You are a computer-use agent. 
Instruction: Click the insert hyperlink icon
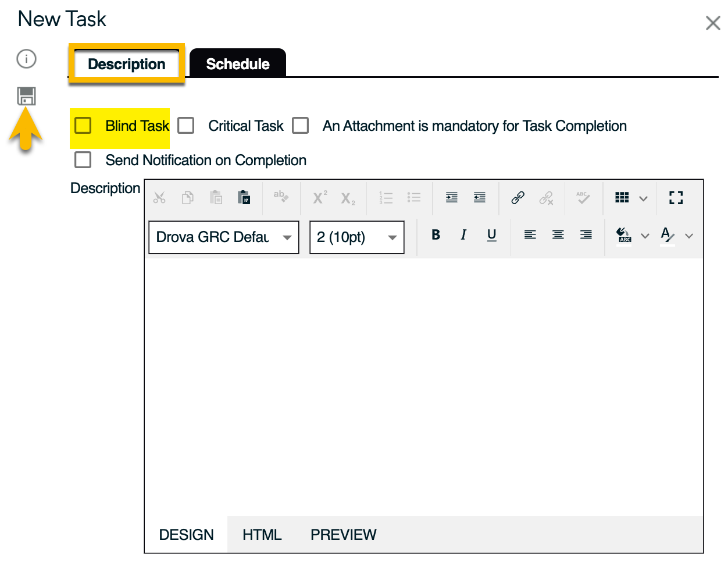click(518, 198)
